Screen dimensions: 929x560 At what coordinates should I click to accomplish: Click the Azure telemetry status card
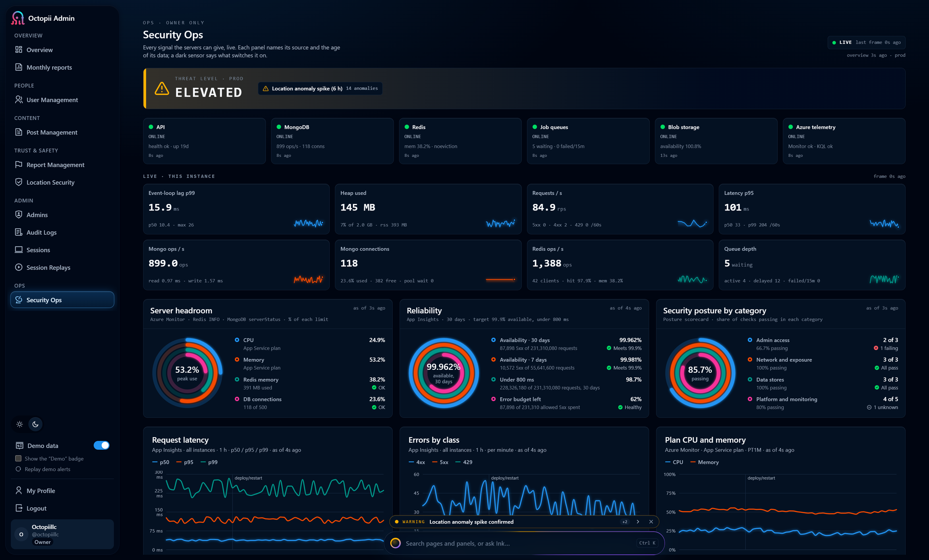[844, 141]
